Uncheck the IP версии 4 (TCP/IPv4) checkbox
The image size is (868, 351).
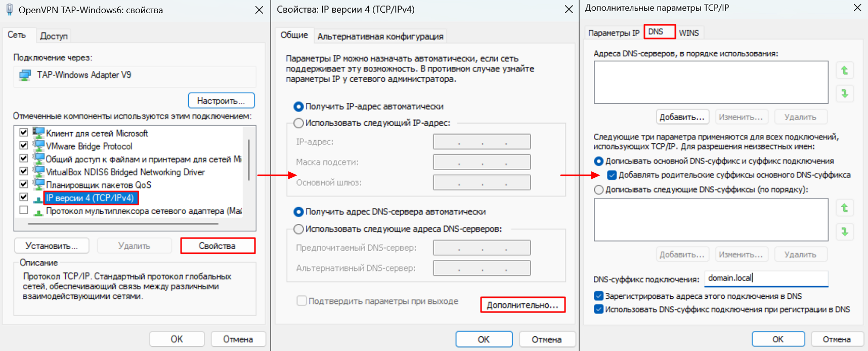24,197
